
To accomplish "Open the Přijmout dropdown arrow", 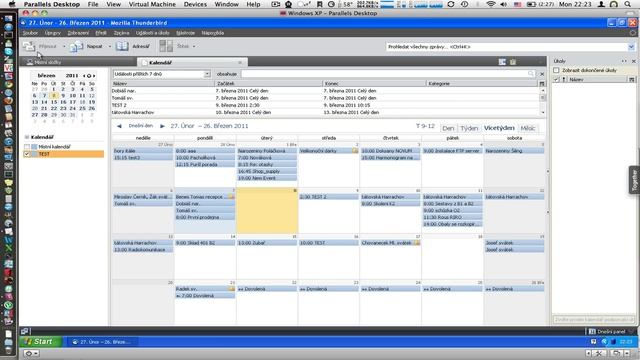I will (x=64, y=47).
